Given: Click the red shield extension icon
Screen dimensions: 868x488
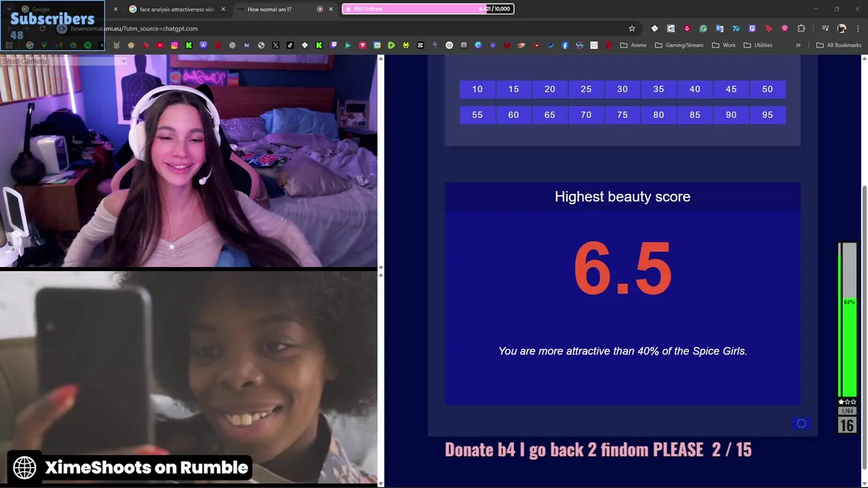Looking at the screenshot, I should click(785, 28).
